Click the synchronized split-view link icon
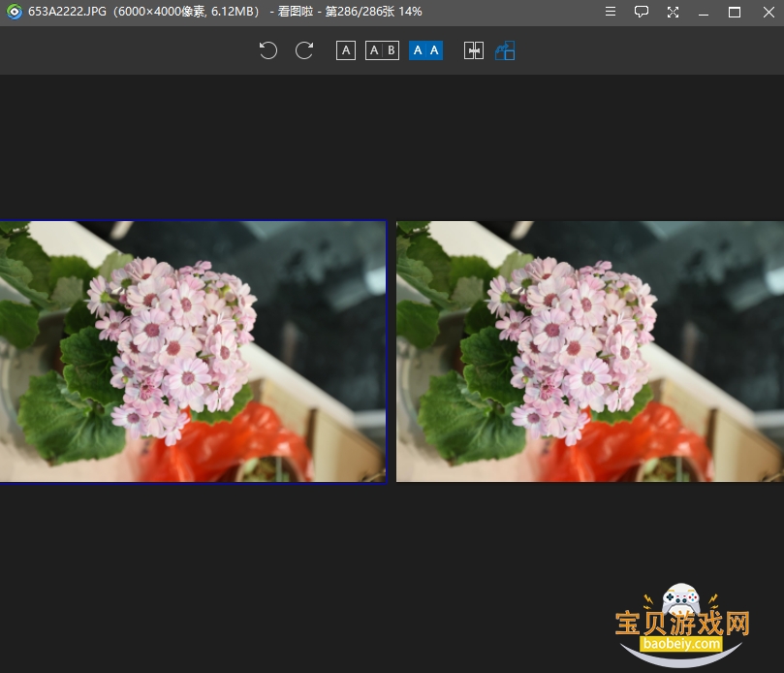The image size is (784, 673). tap(474, 50)
